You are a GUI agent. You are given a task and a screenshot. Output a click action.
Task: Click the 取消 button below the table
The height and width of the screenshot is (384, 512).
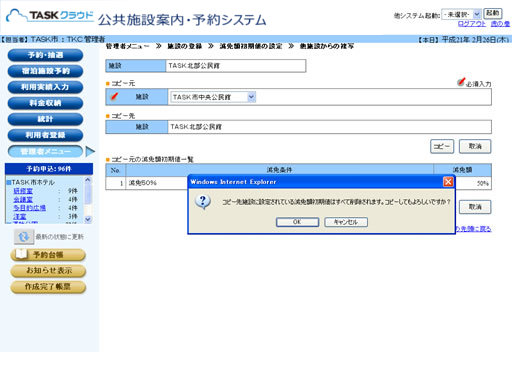(x=475, y=207)
